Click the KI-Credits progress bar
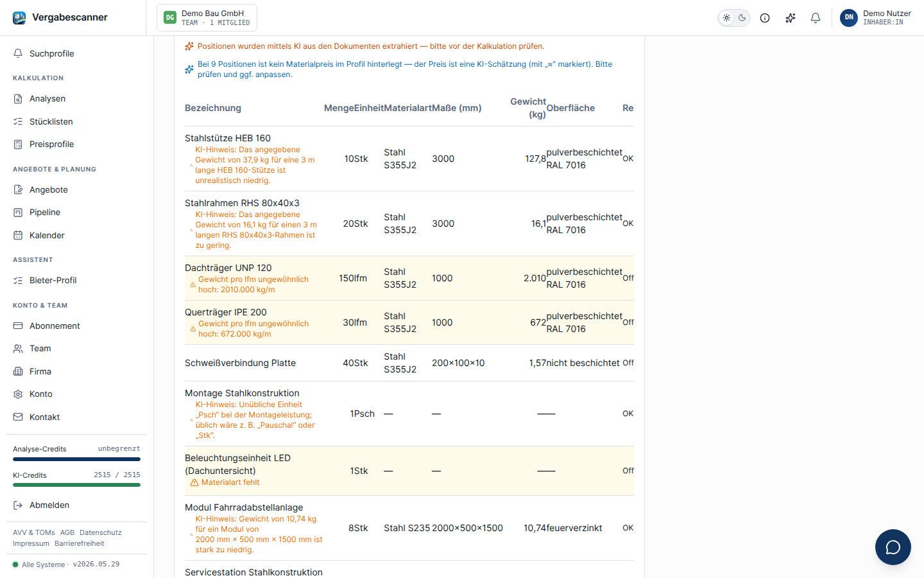The width and height of the screenshot is (924, 578). point(76,485)
